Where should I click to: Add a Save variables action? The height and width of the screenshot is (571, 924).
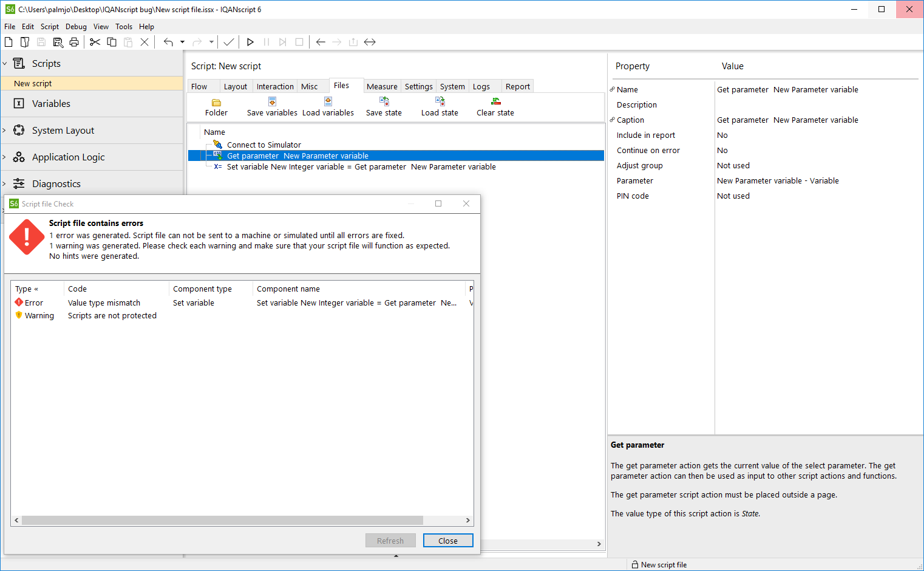[x=272, y=107]
